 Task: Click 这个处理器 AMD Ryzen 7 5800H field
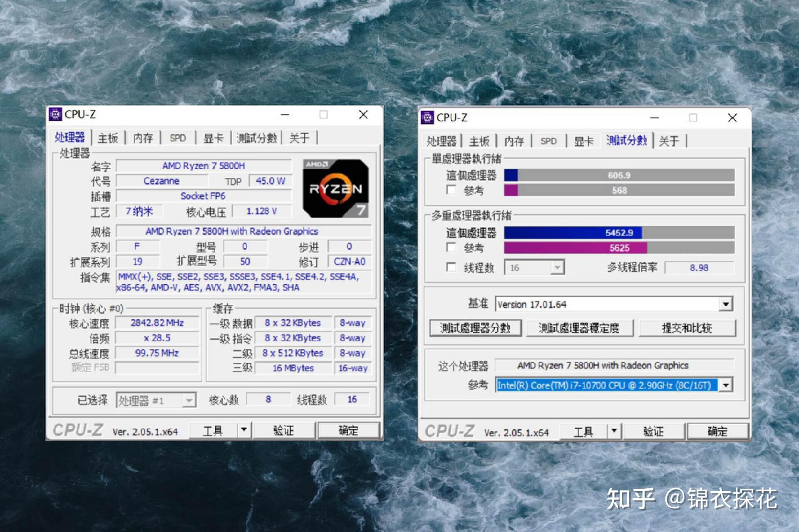point(615,366)
